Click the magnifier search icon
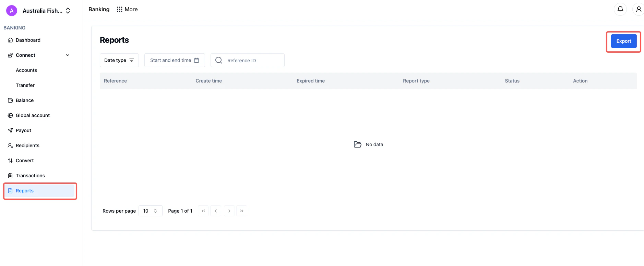Image resolution: width=644 pixels, height=266 pixels. [218, 60]
